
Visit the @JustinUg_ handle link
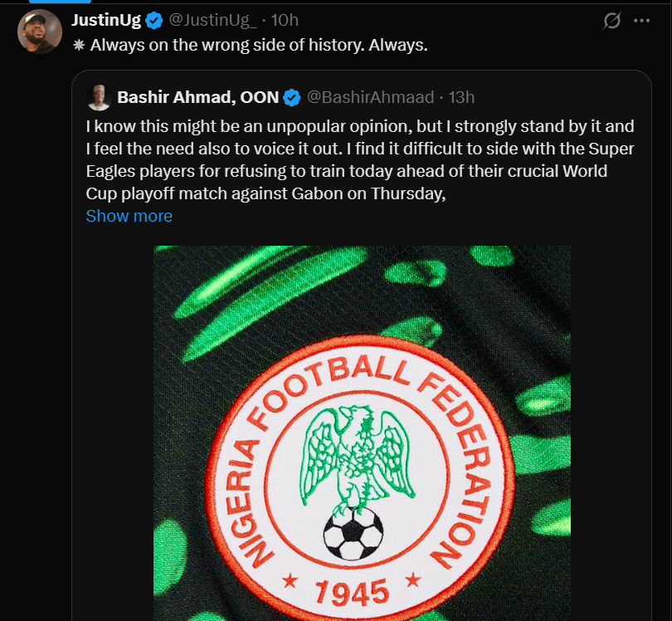214,21
